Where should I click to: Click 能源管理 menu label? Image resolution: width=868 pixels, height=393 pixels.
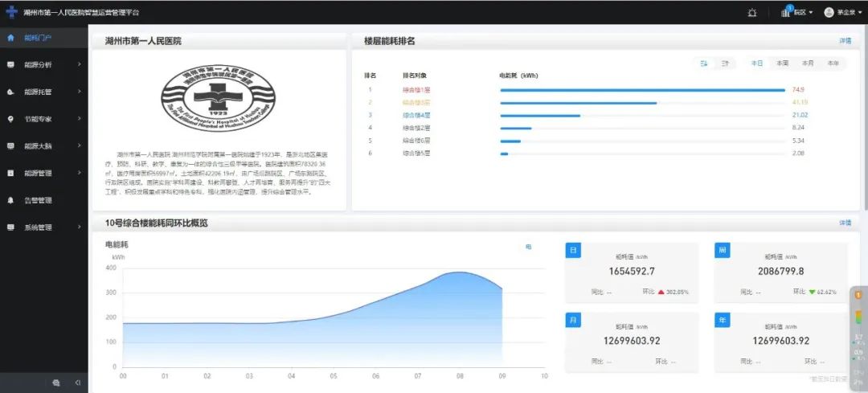(x=39, y=174)
